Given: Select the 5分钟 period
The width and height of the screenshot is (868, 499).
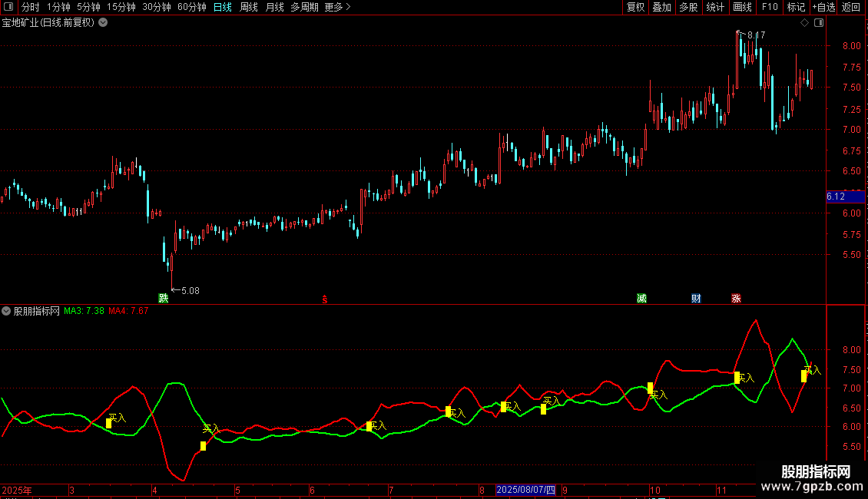Looking at the screenshot, I should coord(88,7).
